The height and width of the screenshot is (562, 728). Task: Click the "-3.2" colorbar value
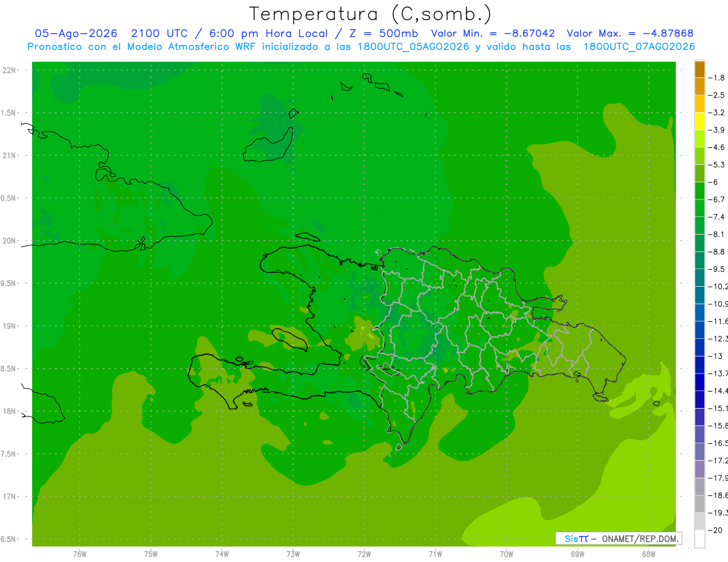(717, 113)
